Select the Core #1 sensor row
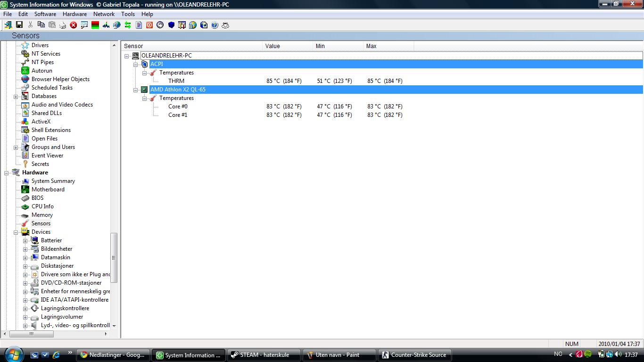Image resolution: width=644 pixels, height=362 pixels. (382, 115)
